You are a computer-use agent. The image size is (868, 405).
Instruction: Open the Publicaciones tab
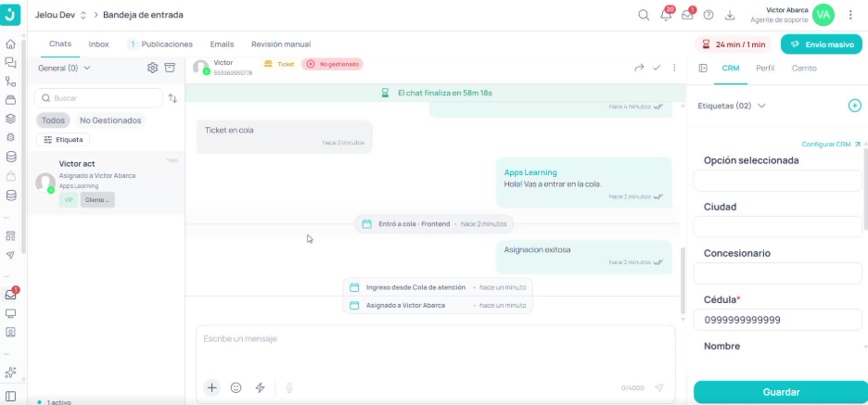click(160, 44)
